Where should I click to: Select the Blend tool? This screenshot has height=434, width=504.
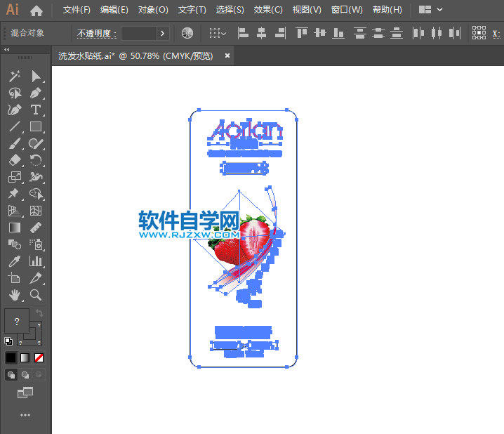tap(15, 244)
